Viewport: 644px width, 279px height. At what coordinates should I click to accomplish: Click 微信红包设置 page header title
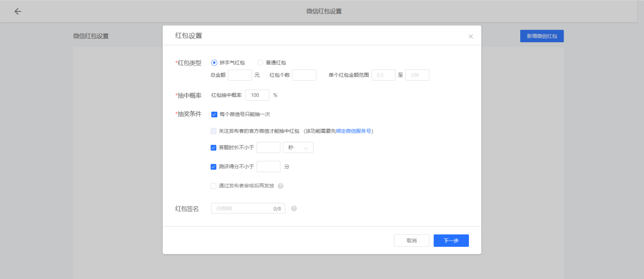point(324,11)
